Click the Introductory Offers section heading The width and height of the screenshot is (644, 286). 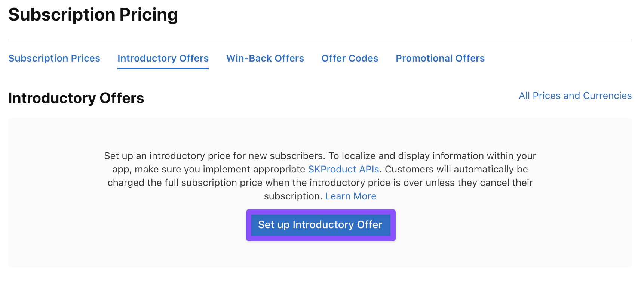click(x=76, y=98)
